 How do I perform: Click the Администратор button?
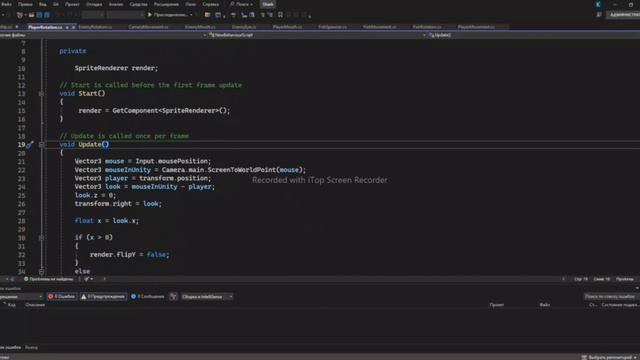coord(623,15)
